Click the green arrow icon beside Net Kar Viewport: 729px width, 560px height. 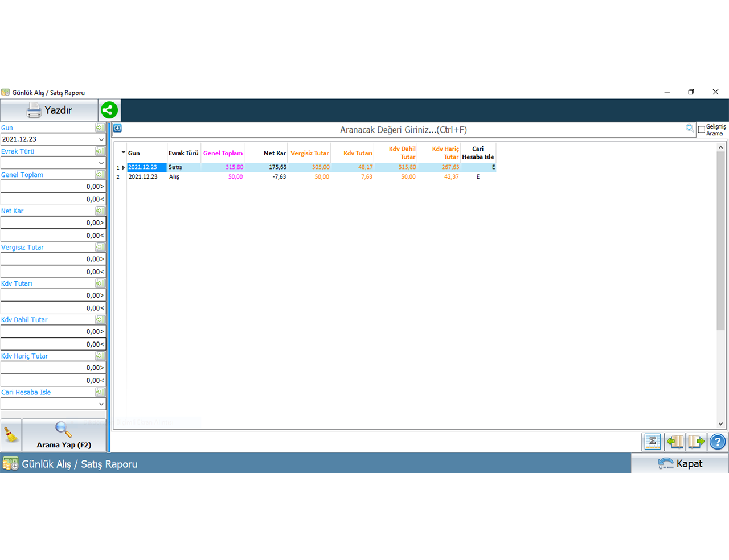coord(100,211)
